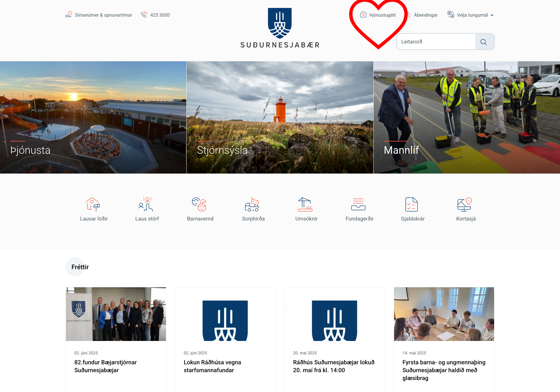Open the Þjónusta banner section
The image size is (560, 392).
pyautogui.click(x=93, y=117)
